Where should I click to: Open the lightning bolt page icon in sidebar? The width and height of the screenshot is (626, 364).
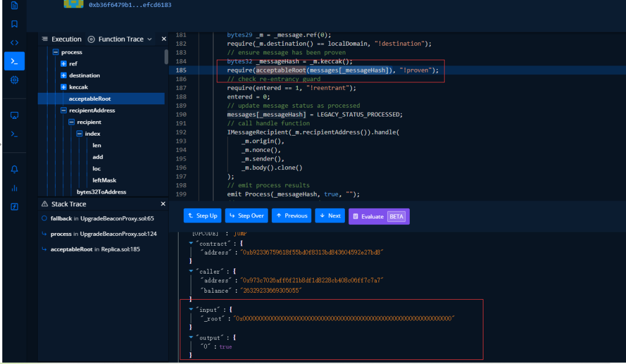point(14,207)
